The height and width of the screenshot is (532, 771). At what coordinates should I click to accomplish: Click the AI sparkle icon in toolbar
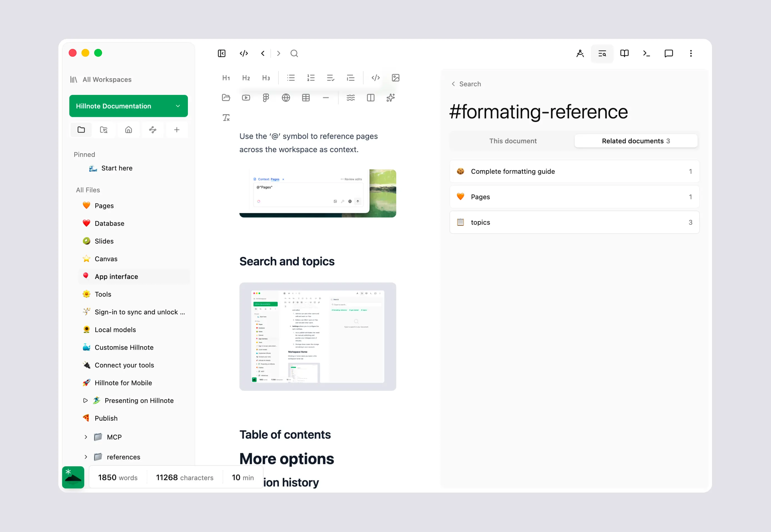tap(390, 98)
